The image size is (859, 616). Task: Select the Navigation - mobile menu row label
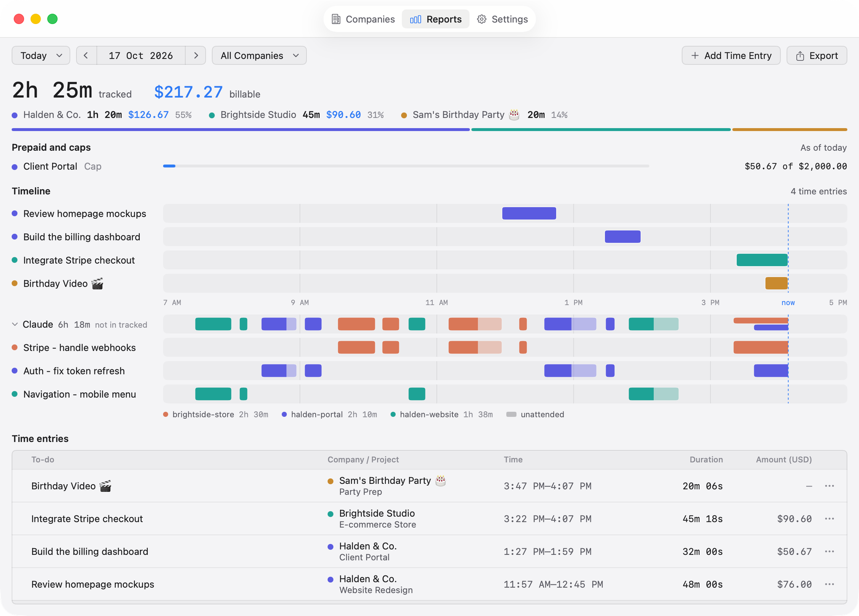pos(80,394)
